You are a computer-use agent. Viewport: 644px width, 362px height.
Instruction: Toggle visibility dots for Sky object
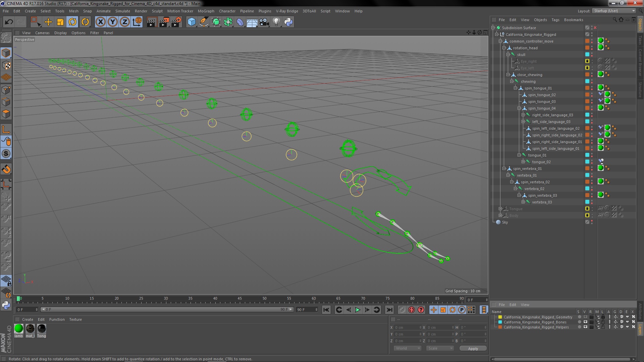click(x=592, y=222)
